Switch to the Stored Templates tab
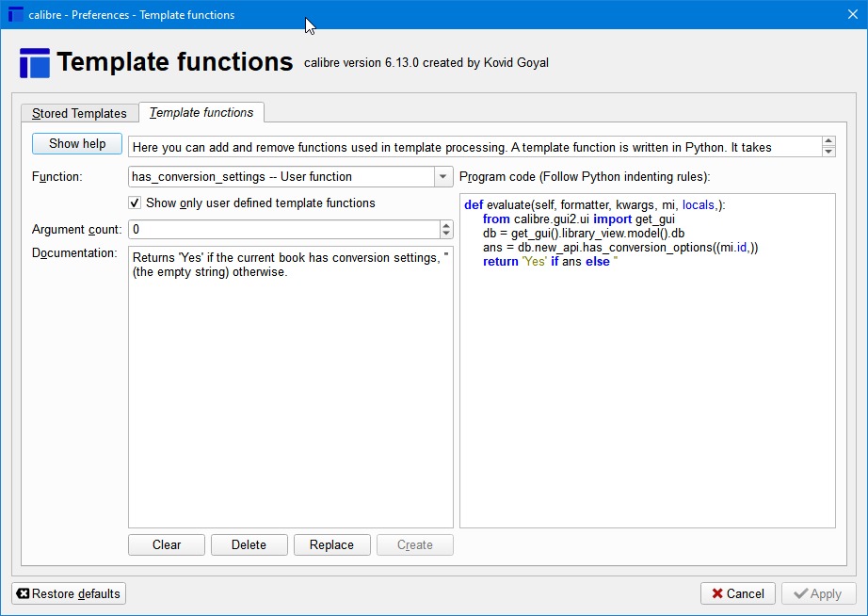868x616 pixels. click(79, 113)
